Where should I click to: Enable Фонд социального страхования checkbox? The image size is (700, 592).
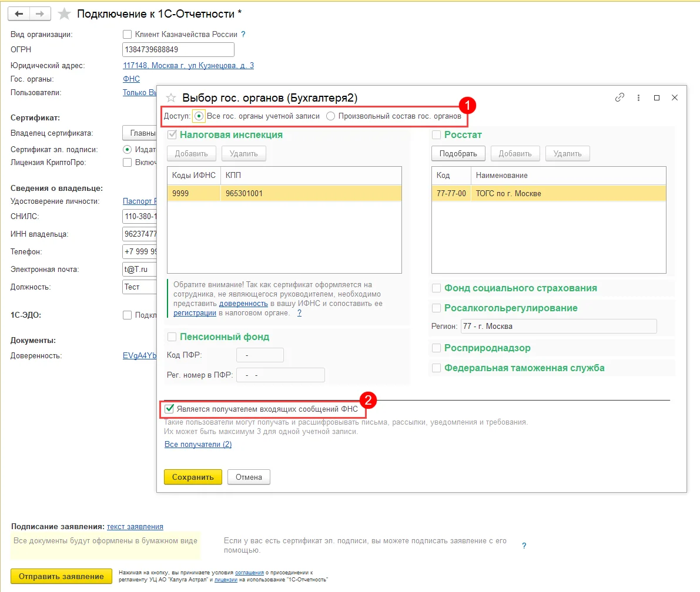pyautogui.click(x=437, y=288)
